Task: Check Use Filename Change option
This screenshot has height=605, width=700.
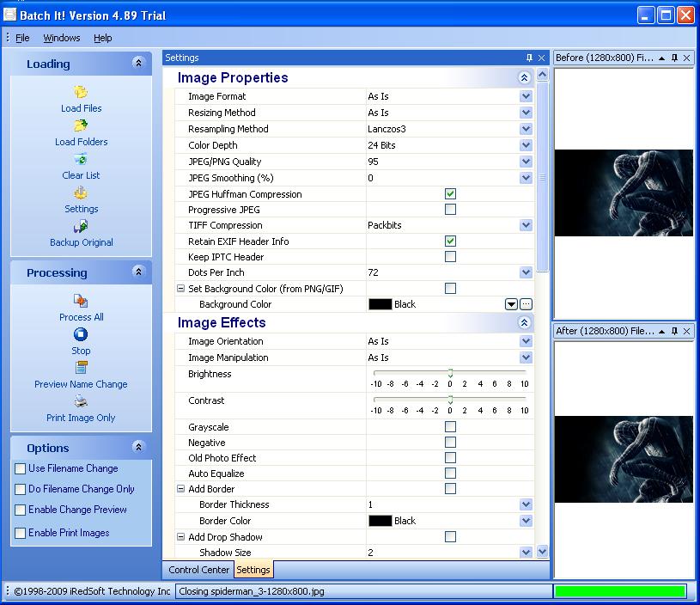Action: pos(20,468)
